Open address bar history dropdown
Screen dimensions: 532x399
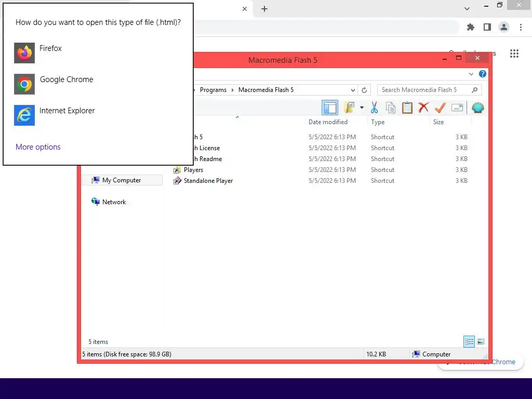coord(353,90)
